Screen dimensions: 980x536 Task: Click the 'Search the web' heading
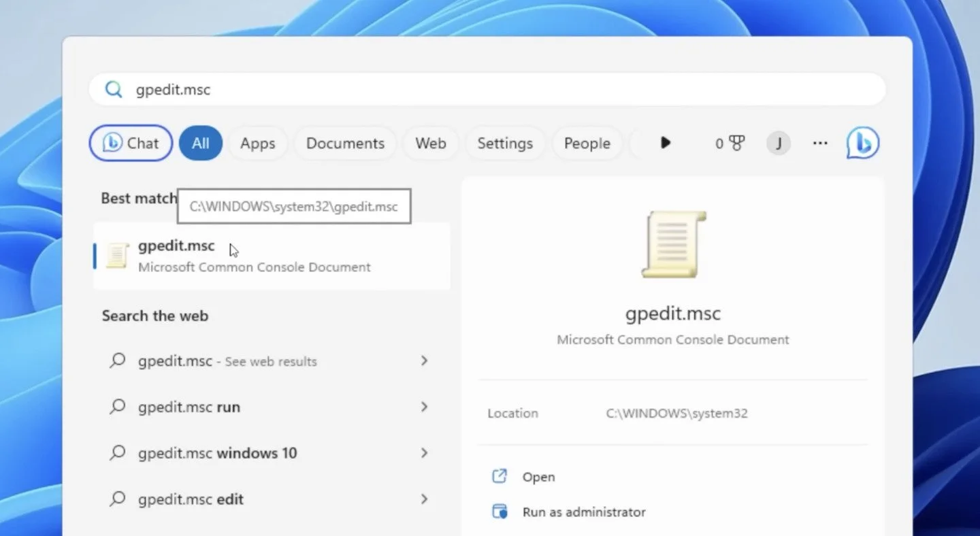click(155, 316)
